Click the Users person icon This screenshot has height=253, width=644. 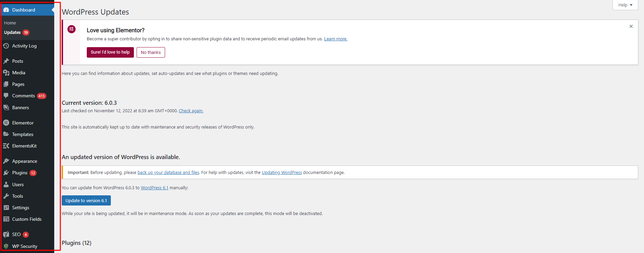coord(6,184)
